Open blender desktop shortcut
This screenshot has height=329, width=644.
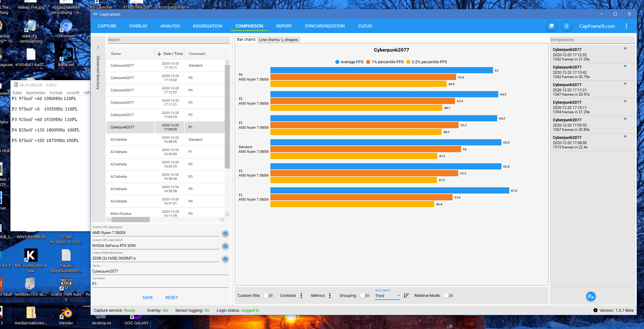click(x=66, y=316)
